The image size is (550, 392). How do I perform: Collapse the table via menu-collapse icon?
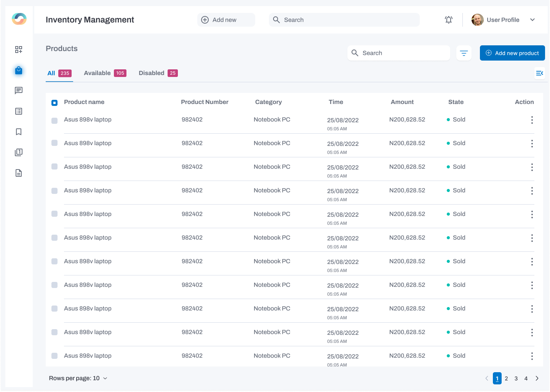pyautogui.click(x=539, y=73)
